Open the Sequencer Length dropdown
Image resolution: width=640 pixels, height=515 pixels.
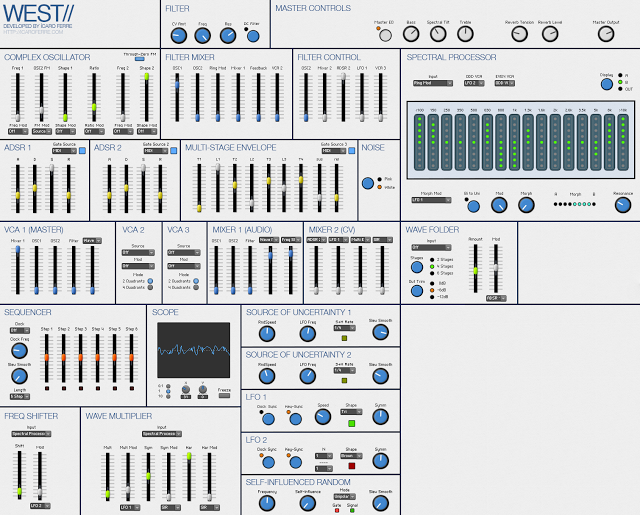19,396
